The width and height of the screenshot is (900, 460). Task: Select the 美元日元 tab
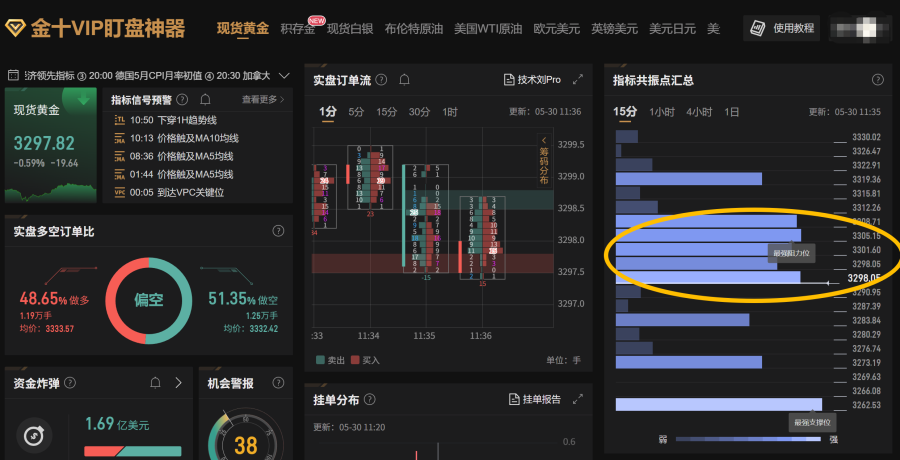point(672,29)
